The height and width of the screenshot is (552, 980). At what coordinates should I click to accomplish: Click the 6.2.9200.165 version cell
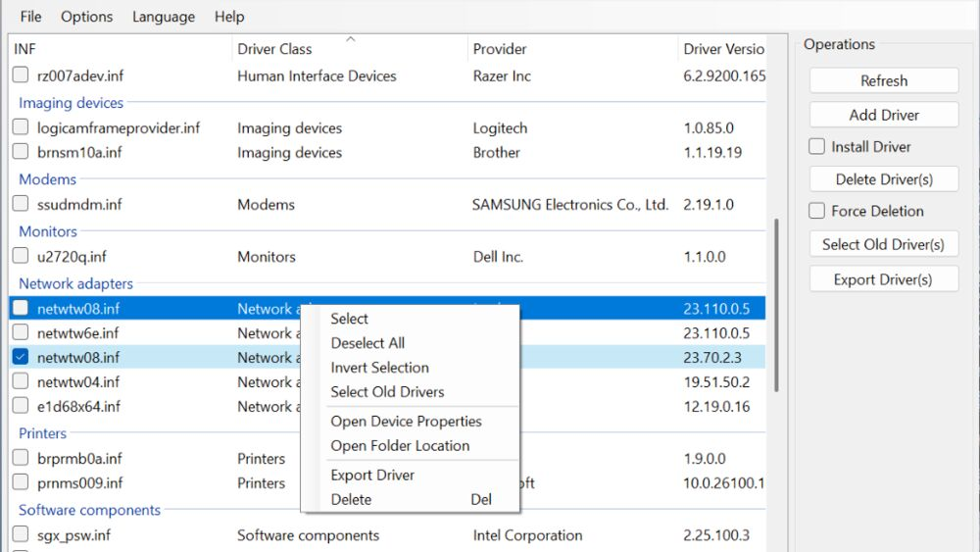[x=724, y=76]
